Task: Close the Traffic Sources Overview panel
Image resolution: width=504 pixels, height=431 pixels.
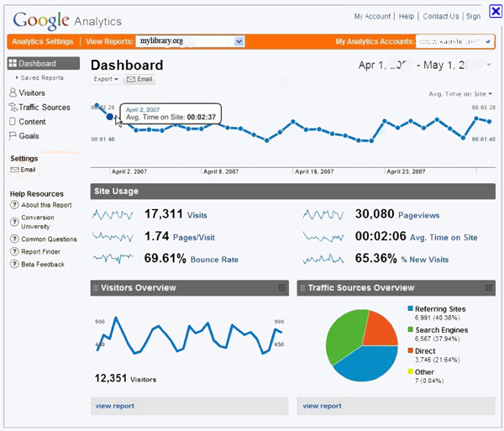Action: tap(489, 288)
